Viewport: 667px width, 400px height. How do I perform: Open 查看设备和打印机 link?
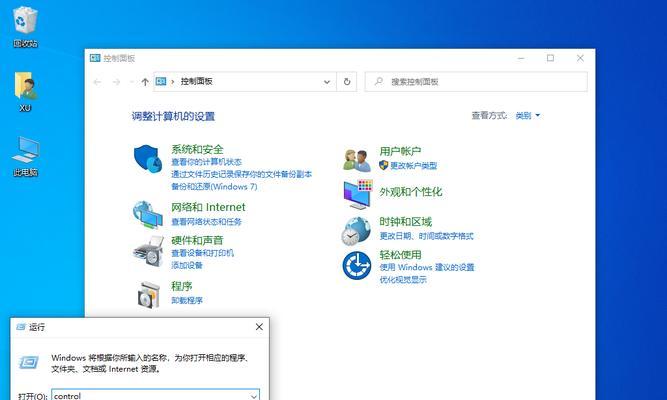202,253
